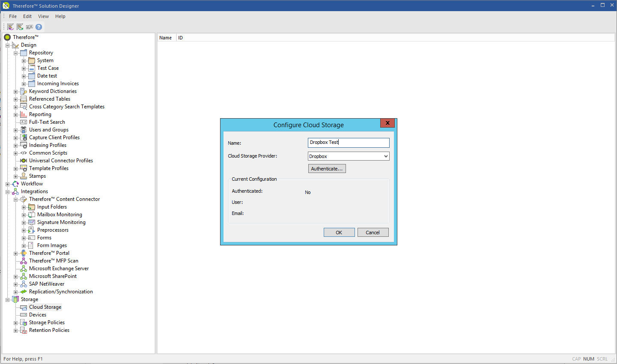The height and width of the screenshot is (364, 617).
Task: Select the Therefore Portal icon
Action: [x=24, y=253]
